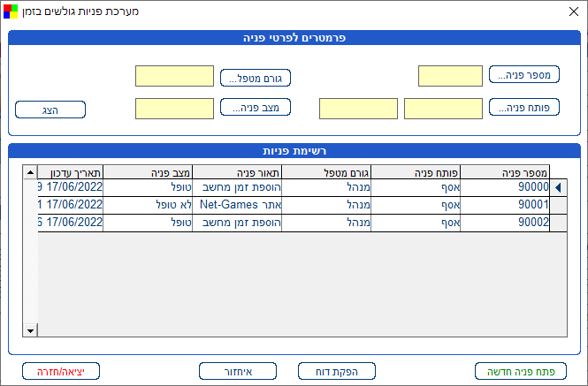Click the colorful app icon in title bar
Image resolution: width=588 pixels, height=386 pixels.
coord(11,12)
